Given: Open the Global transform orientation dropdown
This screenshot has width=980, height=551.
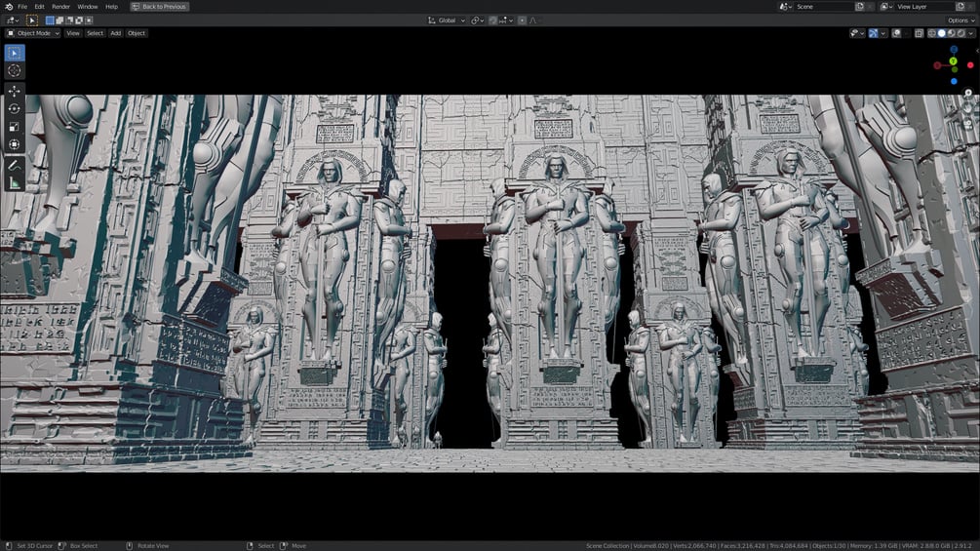Looking at the screenshot, I should click(447, 20).
